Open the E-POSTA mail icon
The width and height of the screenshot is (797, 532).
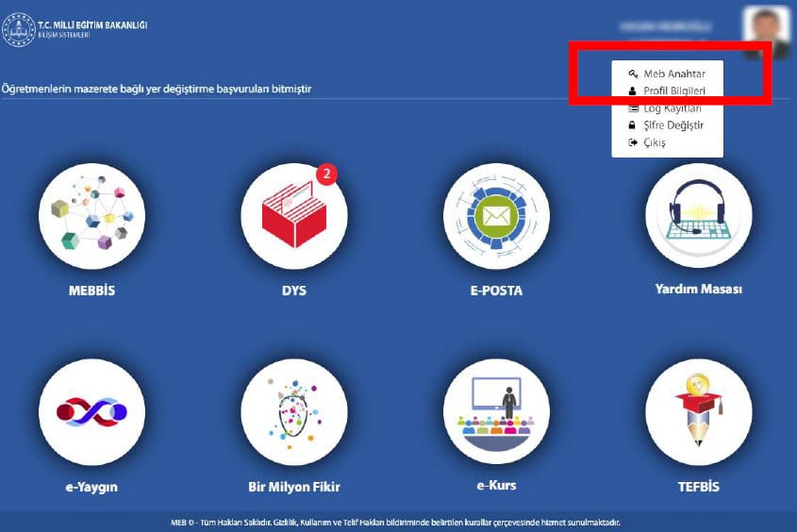pos(496,216)
